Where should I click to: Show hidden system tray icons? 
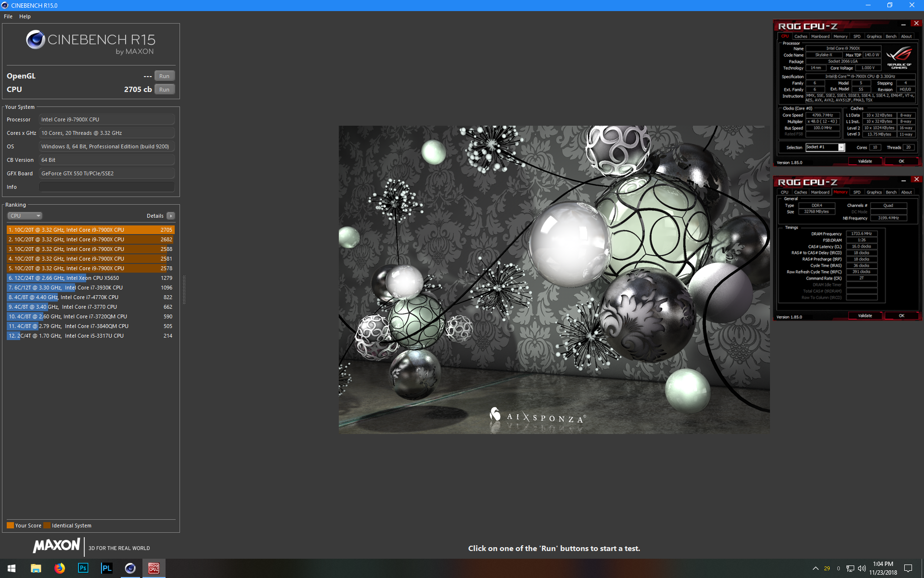pos(815,568)
